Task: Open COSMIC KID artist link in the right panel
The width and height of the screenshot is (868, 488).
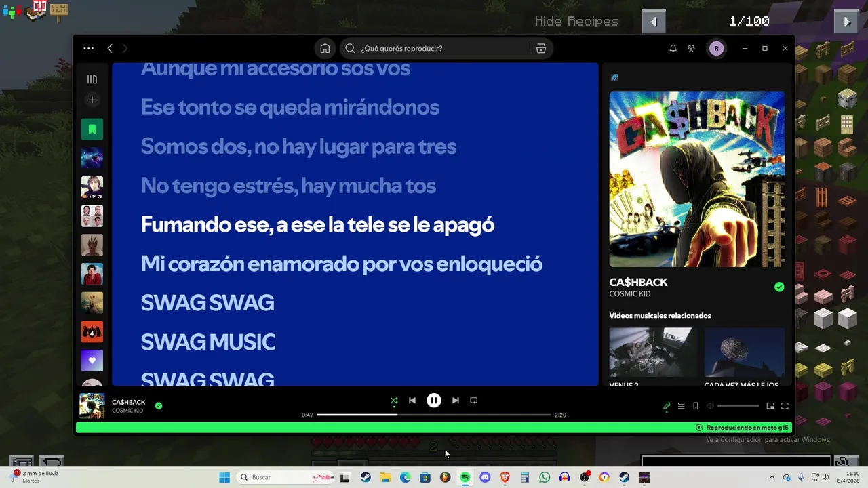Action: [629, 293]
